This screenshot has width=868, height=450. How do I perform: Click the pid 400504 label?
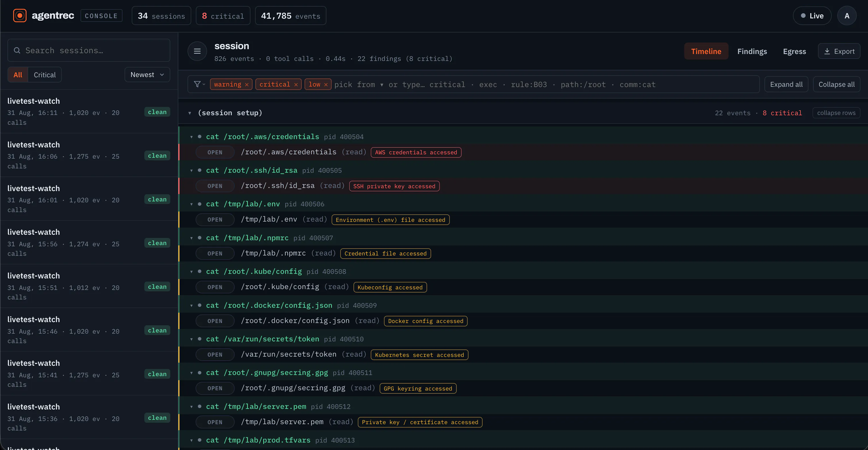[344, 137]
